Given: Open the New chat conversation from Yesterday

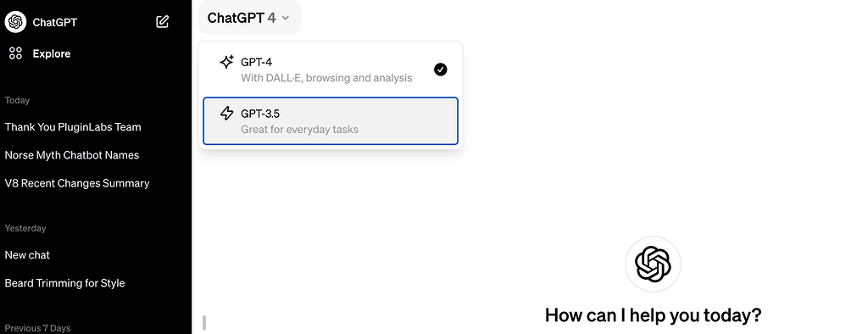Looking at the screenshot, I should [x=27, y=255].
